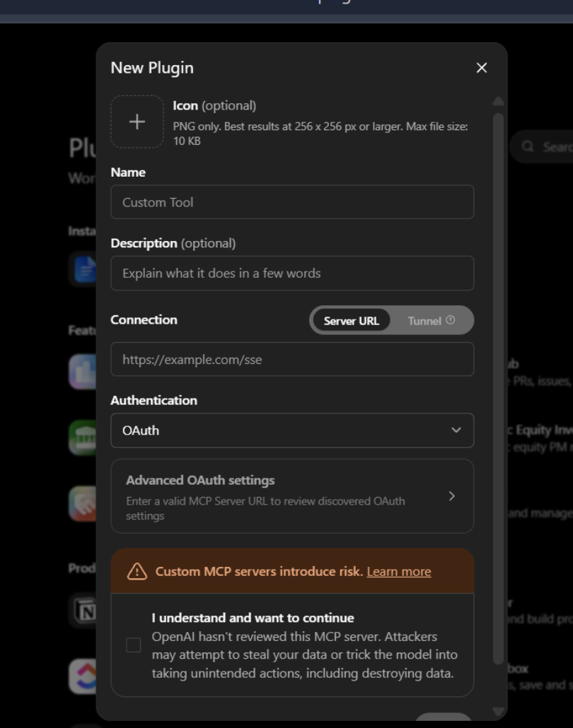Check the I understand and want to continue box
This screenshot has height=728, width=573.
point(134,645)
